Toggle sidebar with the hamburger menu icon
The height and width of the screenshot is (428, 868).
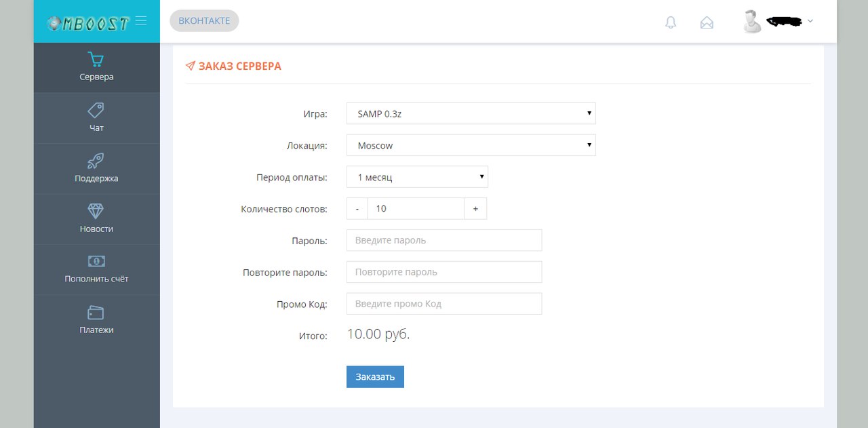click(141, 21)
